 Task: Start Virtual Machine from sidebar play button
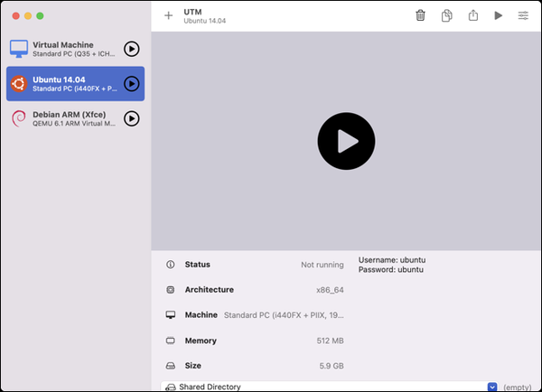pyautogui.click(x=132, y=49)
